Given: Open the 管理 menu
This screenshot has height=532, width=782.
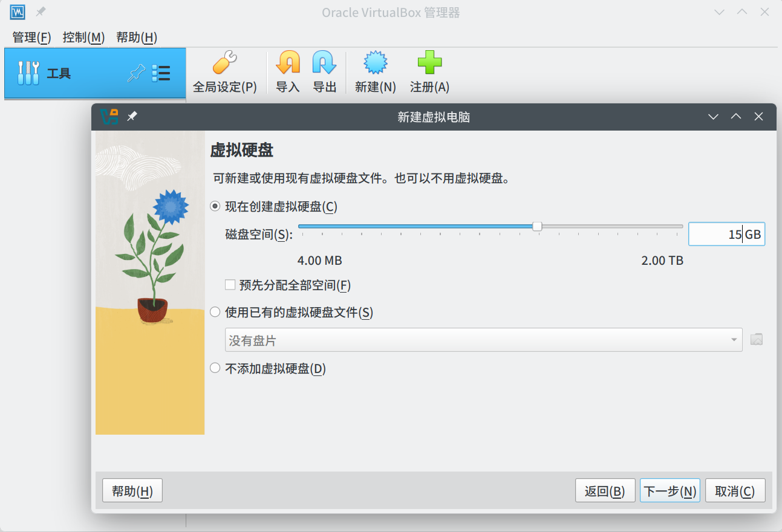Looking at the screenshot, I should coord(31,37).
